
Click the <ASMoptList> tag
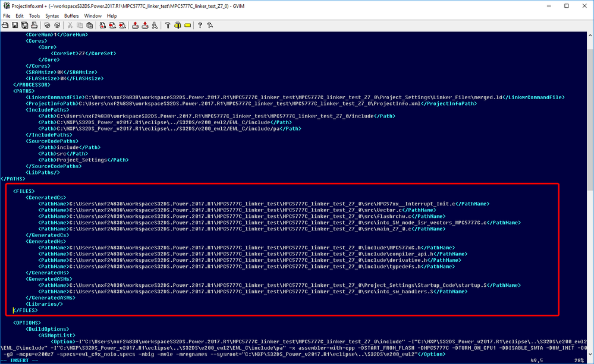pyautogui.click(x=57, y=335)
